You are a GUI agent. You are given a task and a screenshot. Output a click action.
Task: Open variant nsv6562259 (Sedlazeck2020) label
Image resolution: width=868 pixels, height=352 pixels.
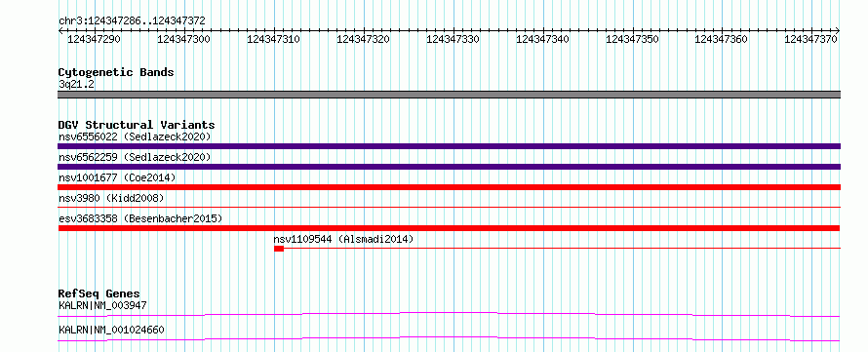[135, 157]
